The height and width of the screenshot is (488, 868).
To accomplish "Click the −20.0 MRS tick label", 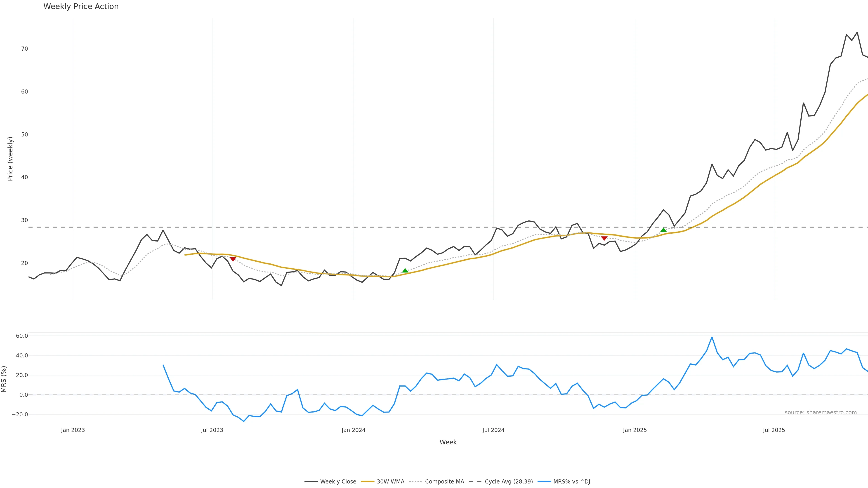I will [x=19, y=415].
